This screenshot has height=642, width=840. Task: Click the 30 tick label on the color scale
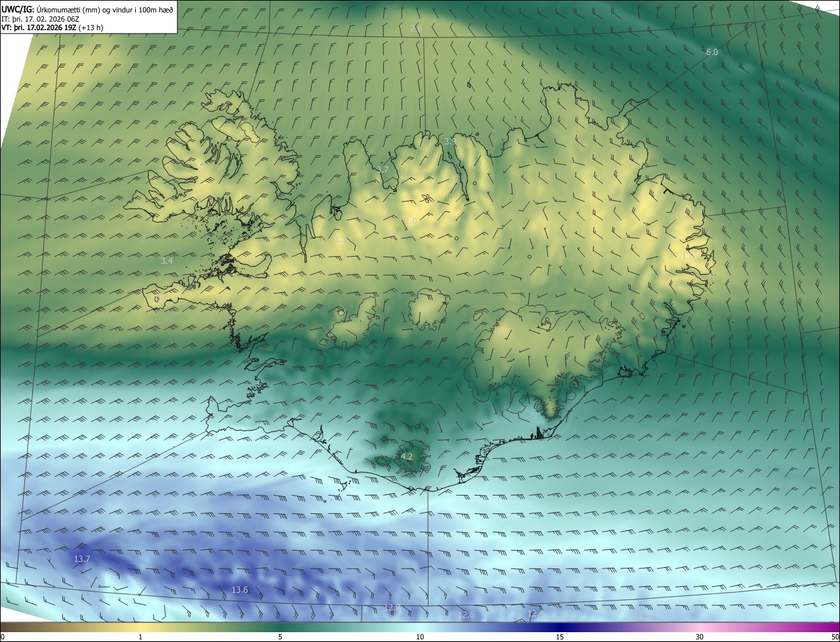click(x=700, y=637)
